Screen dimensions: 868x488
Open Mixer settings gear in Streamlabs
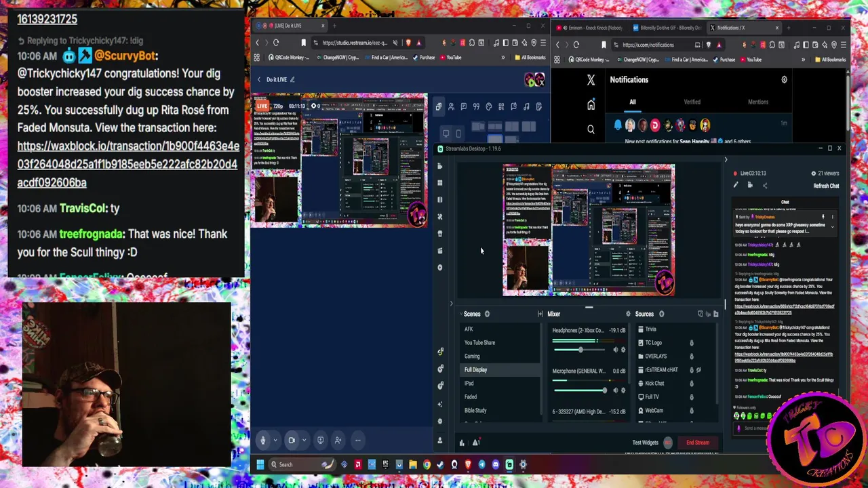click(628, 314)
